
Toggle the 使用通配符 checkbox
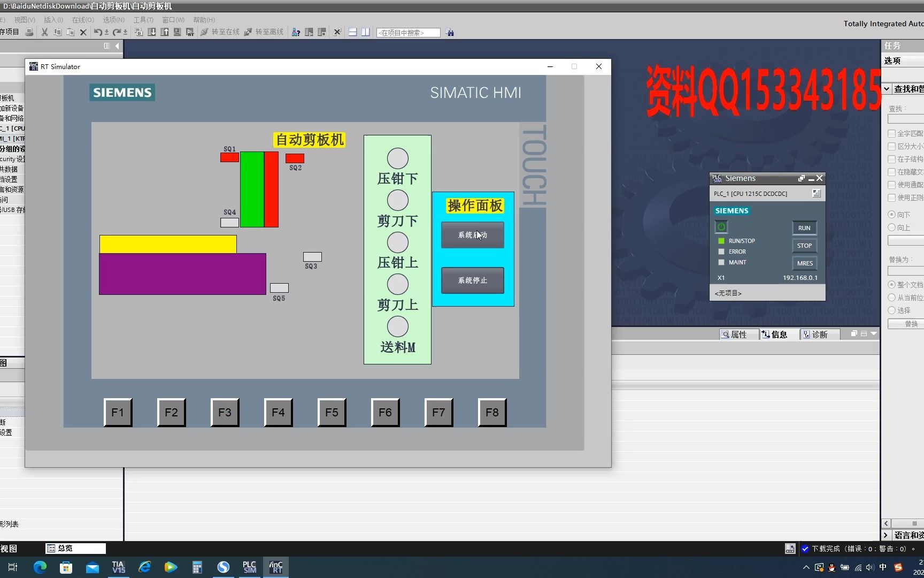point(891,185)
